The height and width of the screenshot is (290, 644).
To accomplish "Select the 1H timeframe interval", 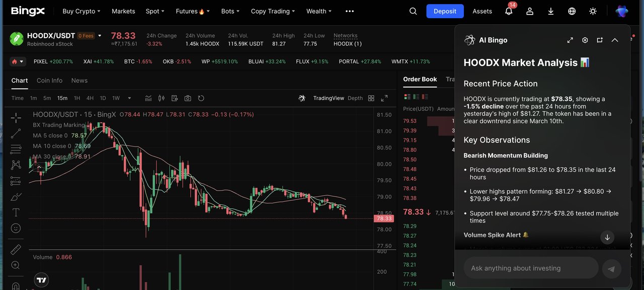I will 77,98.
